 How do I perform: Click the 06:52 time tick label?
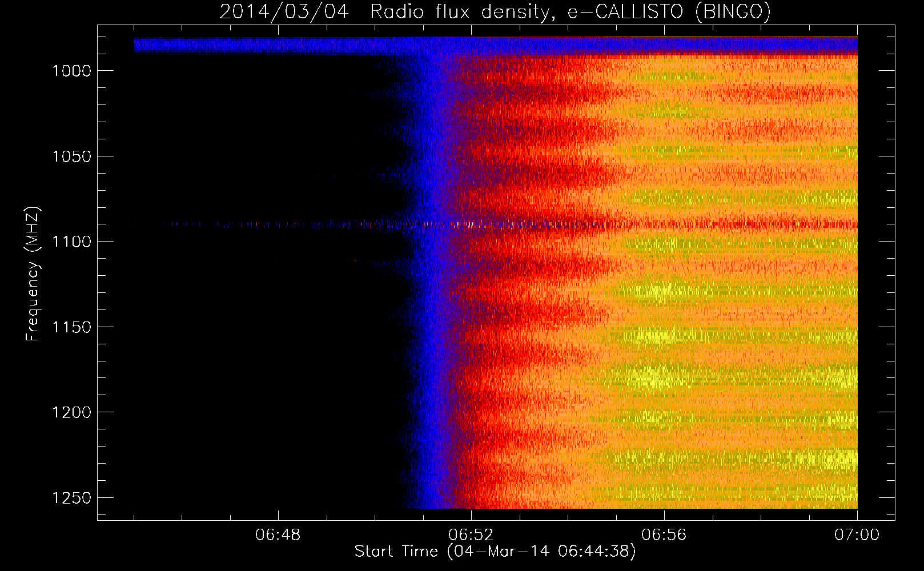pyautogui.click(x=471, y=535)
